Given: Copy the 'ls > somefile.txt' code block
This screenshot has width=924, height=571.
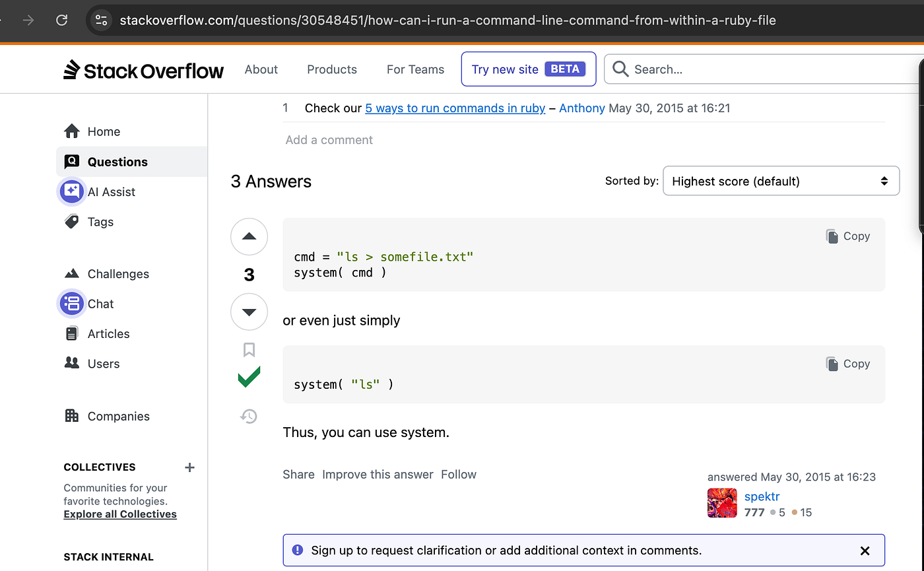Looking at the screenshot, I should tap(848, 236).
